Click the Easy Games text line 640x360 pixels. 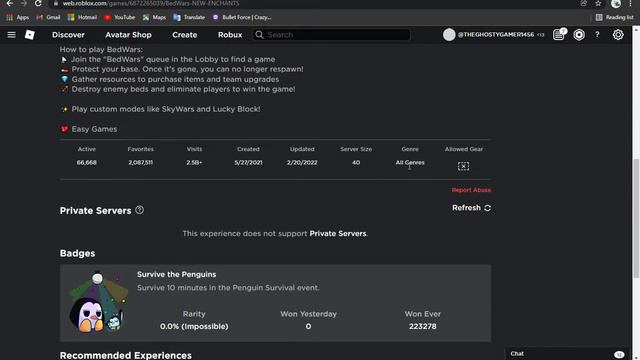[x=94, y=129]
